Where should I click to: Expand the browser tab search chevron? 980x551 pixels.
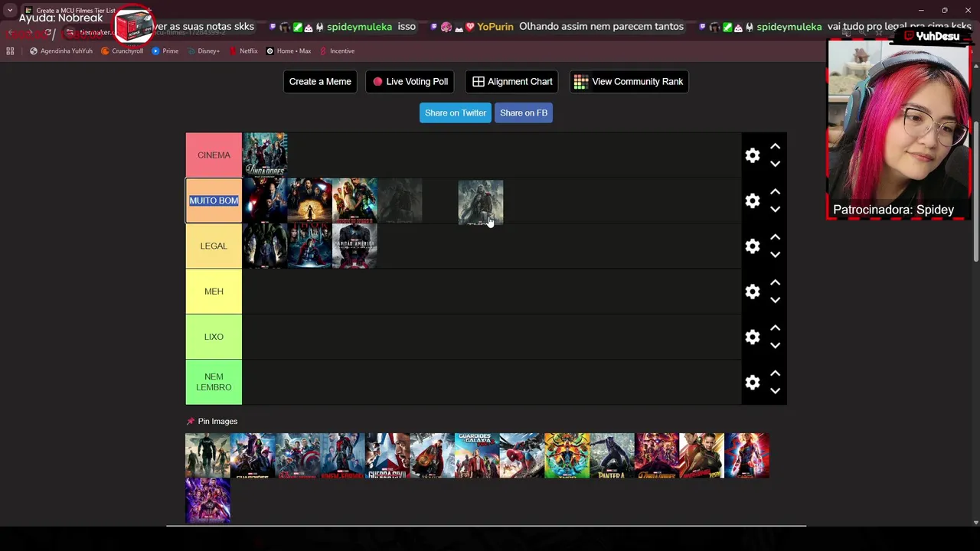coord(10,11)
